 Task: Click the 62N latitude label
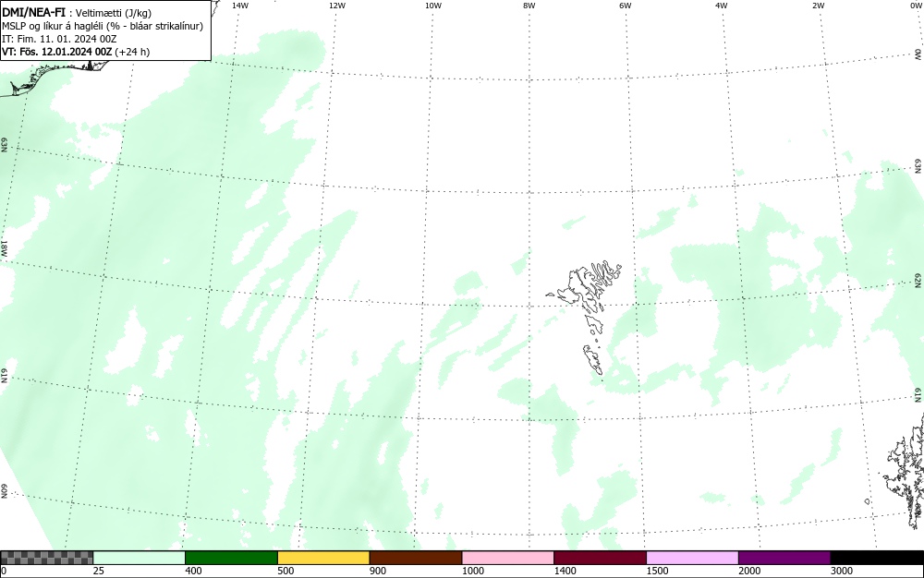918,281
